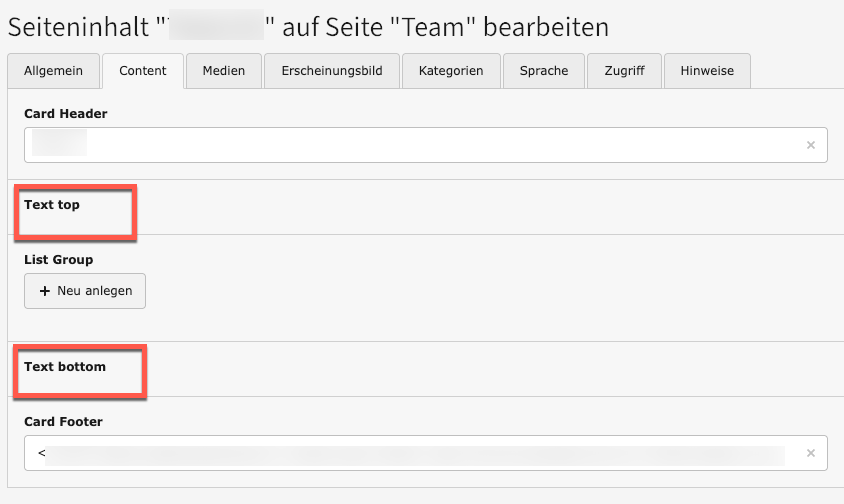Clear the Card Footer field
This screenshot has height=504, width=844.
click(811, 453)
